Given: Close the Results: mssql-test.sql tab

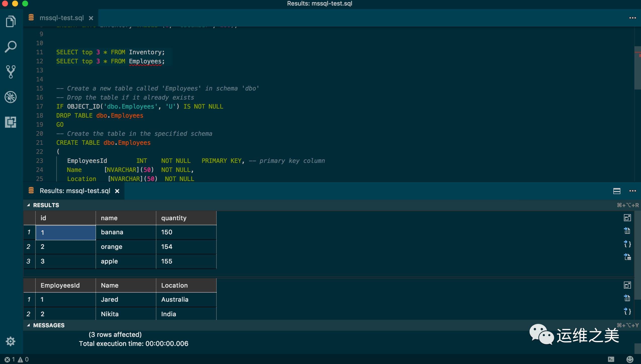Looking at the screenshot, I should tap(117, 191).
